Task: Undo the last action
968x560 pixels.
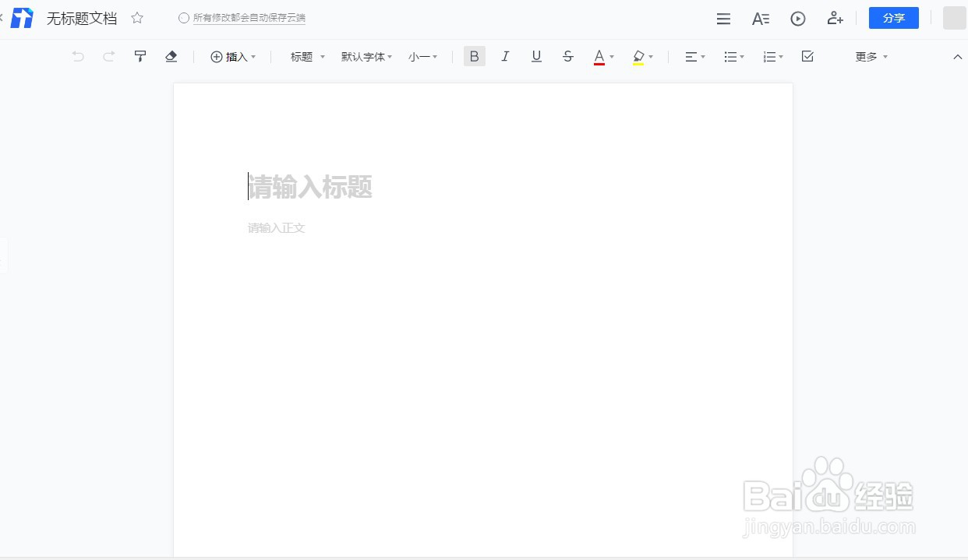Action: pos(78,56)
